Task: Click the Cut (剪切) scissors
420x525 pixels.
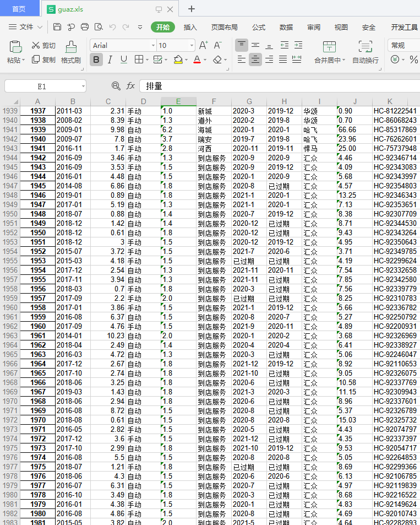Action: click(x=43, y=45)
